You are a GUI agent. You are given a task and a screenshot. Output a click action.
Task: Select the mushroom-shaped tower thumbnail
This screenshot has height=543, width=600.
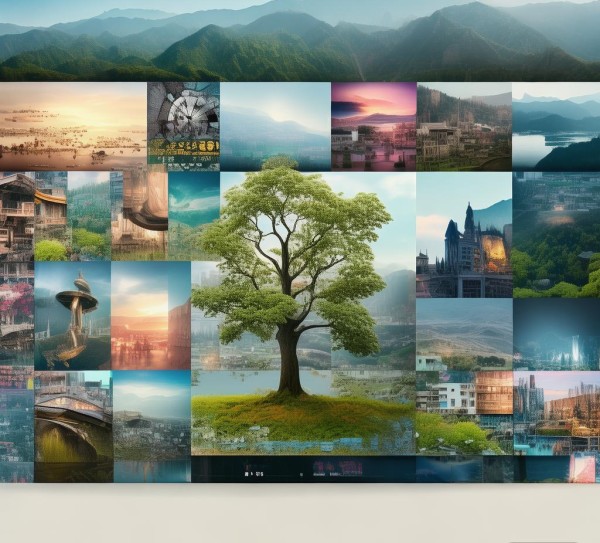tap(73, 316)
